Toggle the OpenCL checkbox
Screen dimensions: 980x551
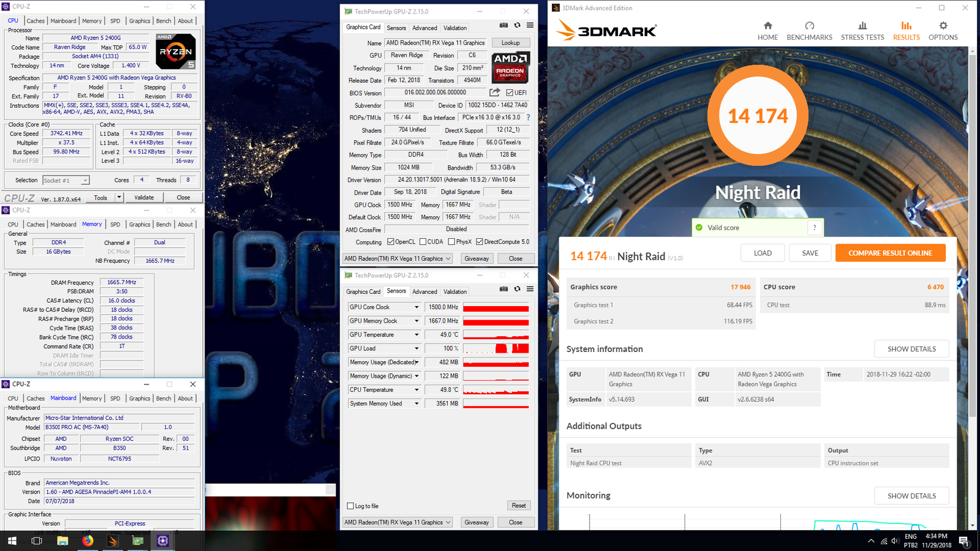(391, 242)
